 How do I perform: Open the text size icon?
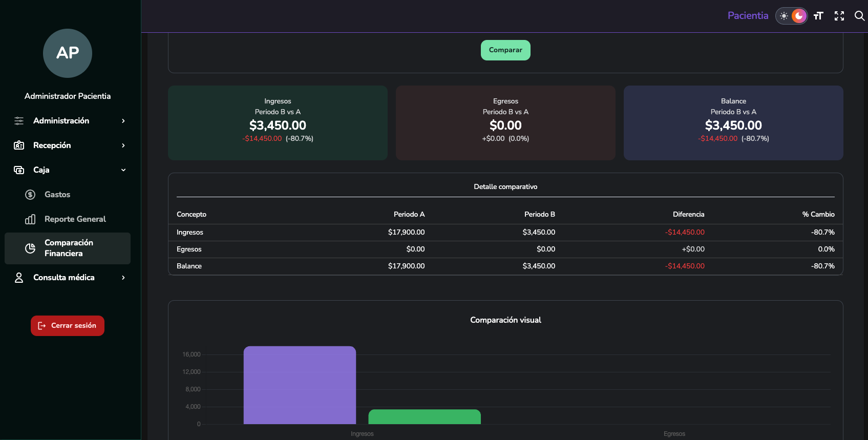click(x=818, y=16)
